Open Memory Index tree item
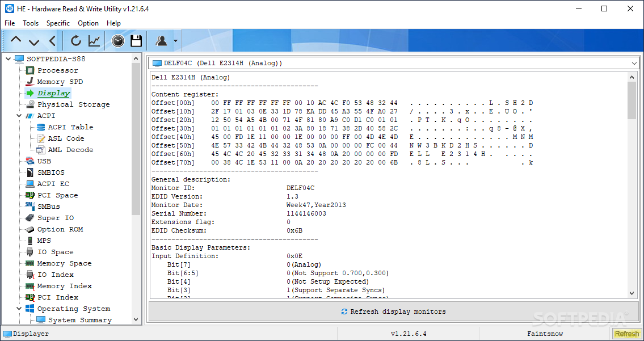 point(65,286)
